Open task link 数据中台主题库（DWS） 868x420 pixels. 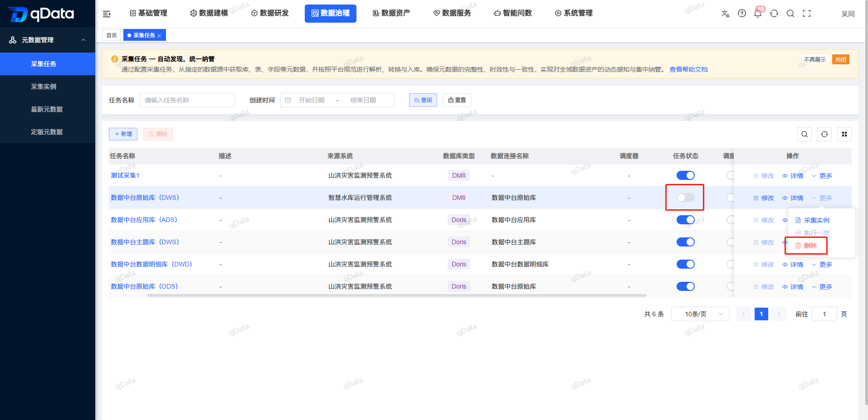145,242
